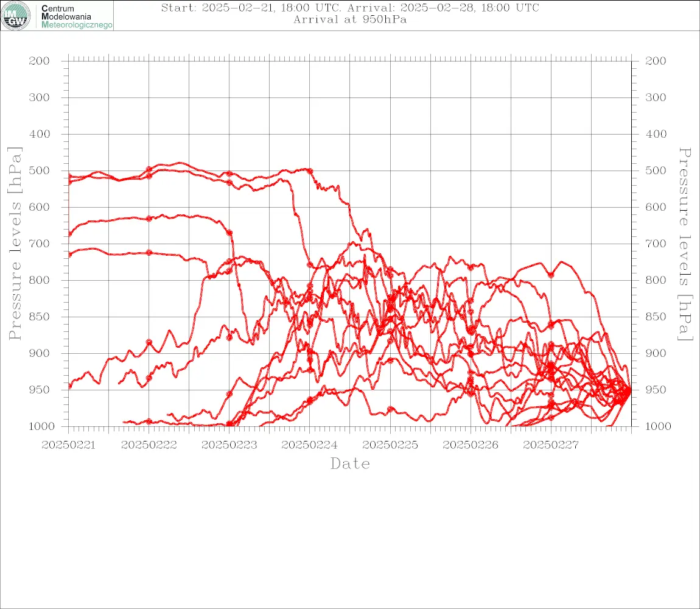Click the left axis 400 label
700x609 pixels.
40,134
